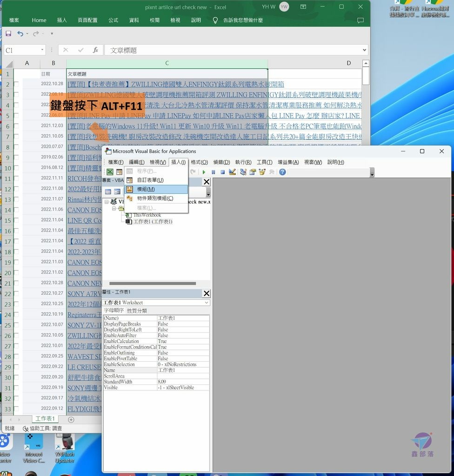The image size is (454, 476).
Task: Tick checkbox in row 9 (2019.02.06)
Action: (16, 158)
